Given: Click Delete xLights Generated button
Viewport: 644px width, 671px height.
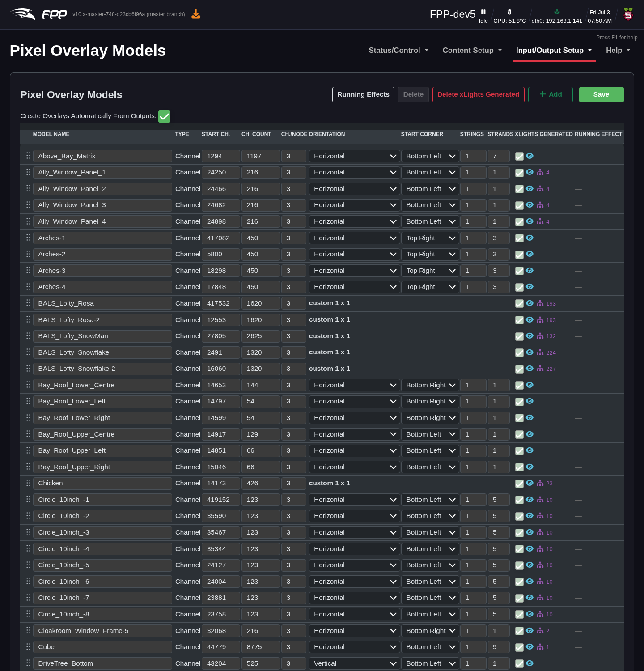Looking at the screenshot, I should [x=478, y=94].
